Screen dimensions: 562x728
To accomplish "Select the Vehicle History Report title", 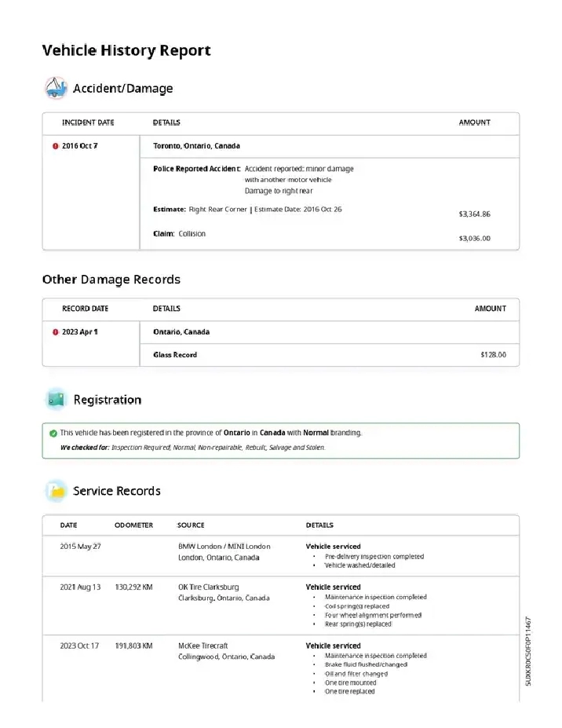I will click(126, 50).
